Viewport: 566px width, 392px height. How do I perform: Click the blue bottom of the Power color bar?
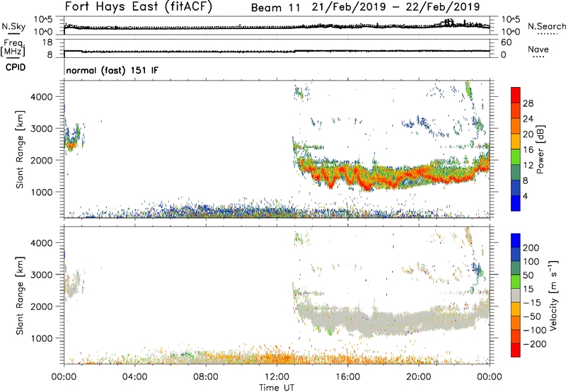(x=516, y=203)
